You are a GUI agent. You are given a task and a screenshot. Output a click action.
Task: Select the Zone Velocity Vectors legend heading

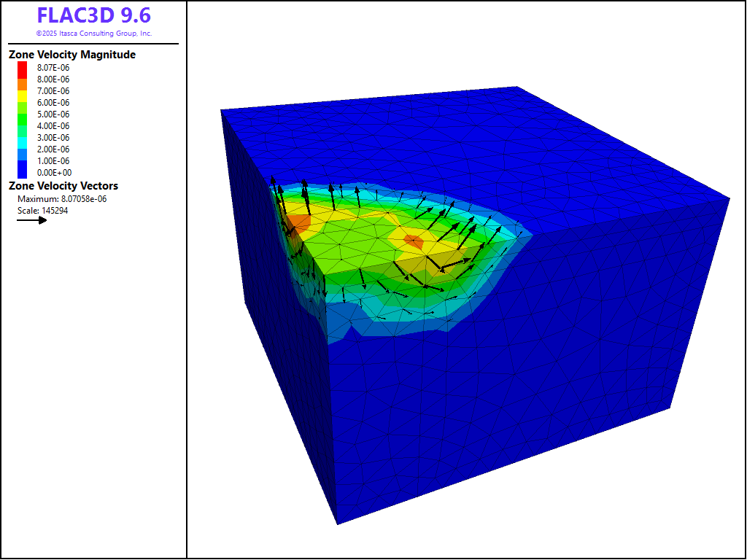point(63,186)
